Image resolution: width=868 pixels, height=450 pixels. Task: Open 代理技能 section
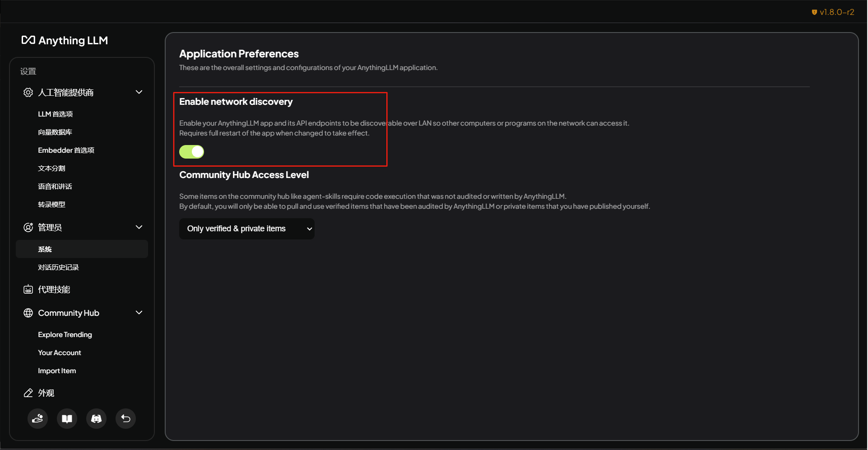point(54,289)
